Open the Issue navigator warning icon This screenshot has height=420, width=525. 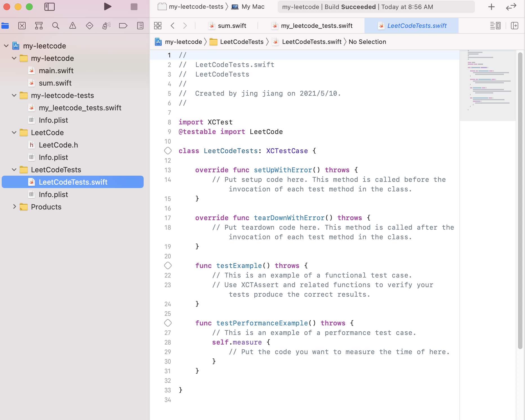tap(73, 26)
